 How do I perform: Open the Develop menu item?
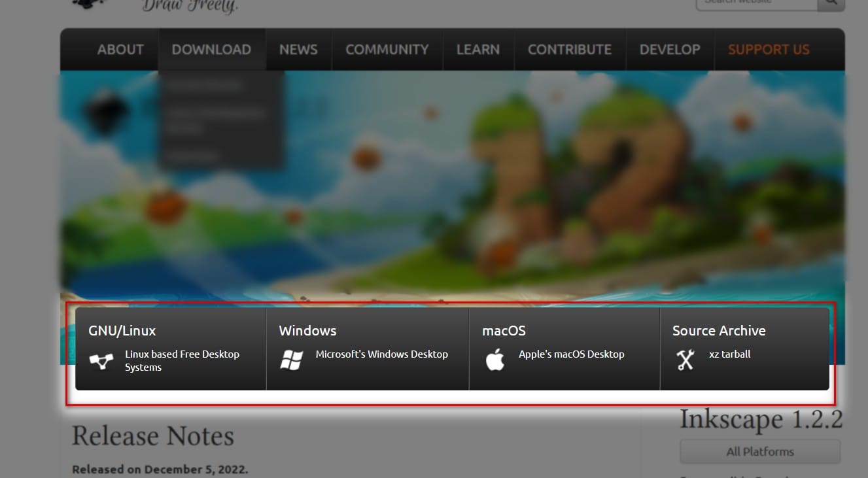(x=670, y=50)
